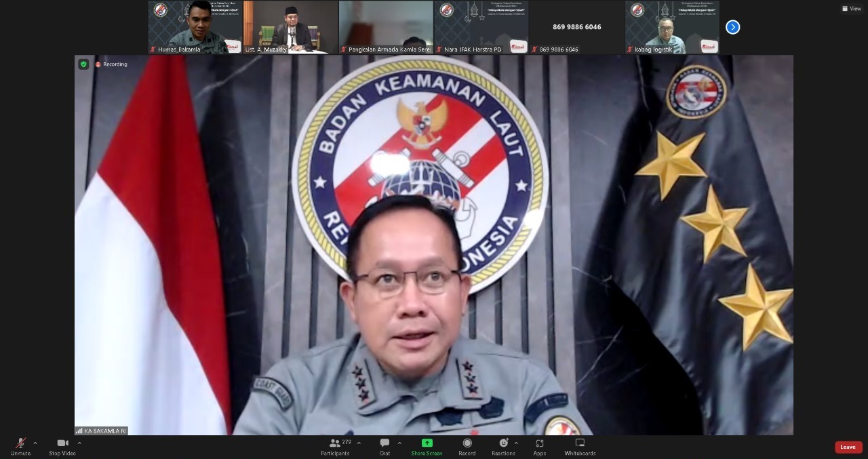Open audio options caret next to Unmute
The image size is (868, 459).
pos(35,443)
